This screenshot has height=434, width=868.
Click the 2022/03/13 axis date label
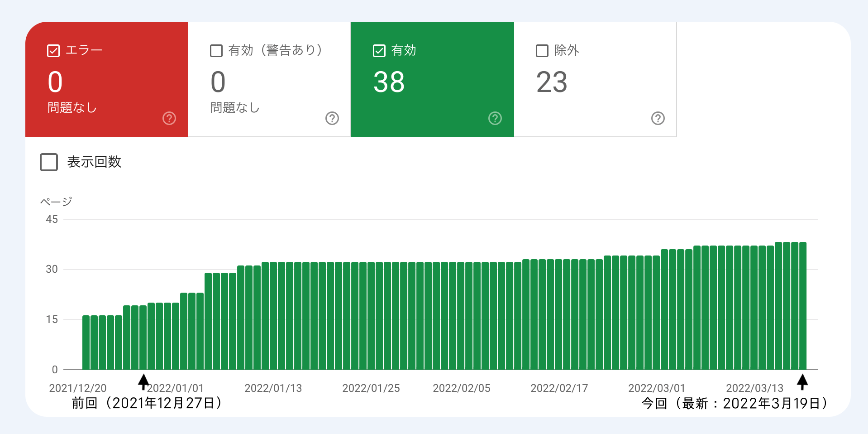755,388
